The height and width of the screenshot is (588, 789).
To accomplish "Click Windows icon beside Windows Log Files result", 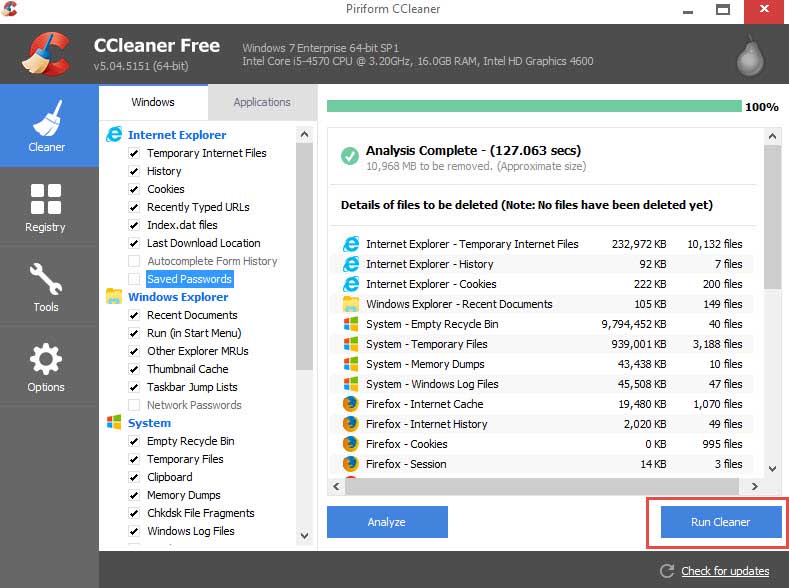I will (x=351, y=384).
